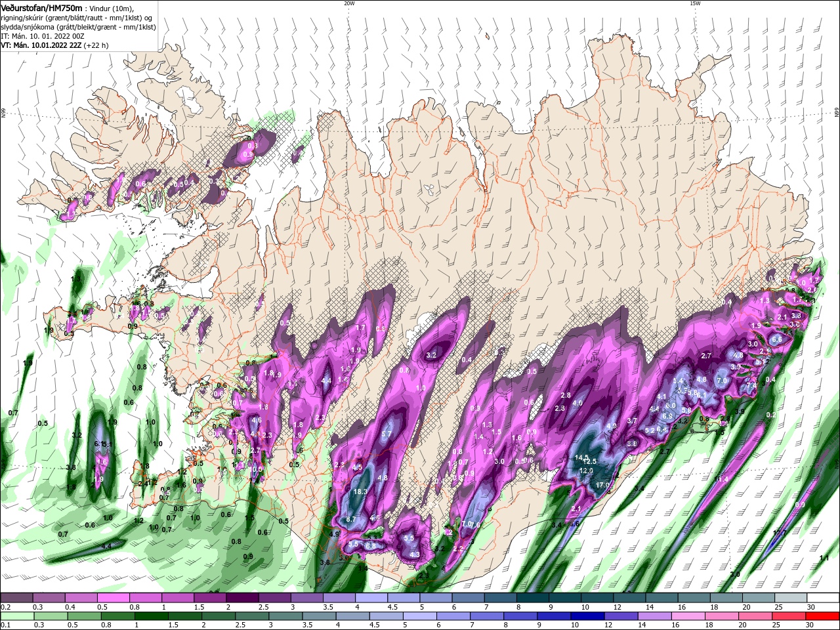Click the bright red 30 swatch in rain legend

823,616
